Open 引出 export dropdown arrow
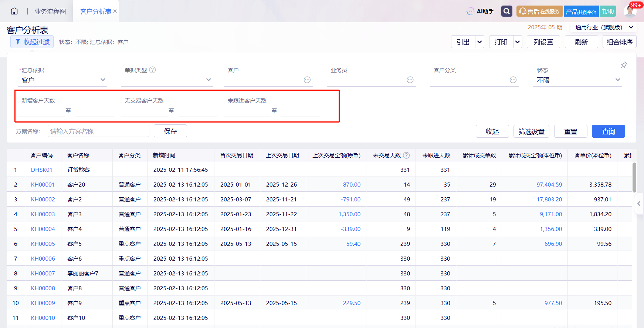This screenshot has width=644, height=328. [479, 42]
